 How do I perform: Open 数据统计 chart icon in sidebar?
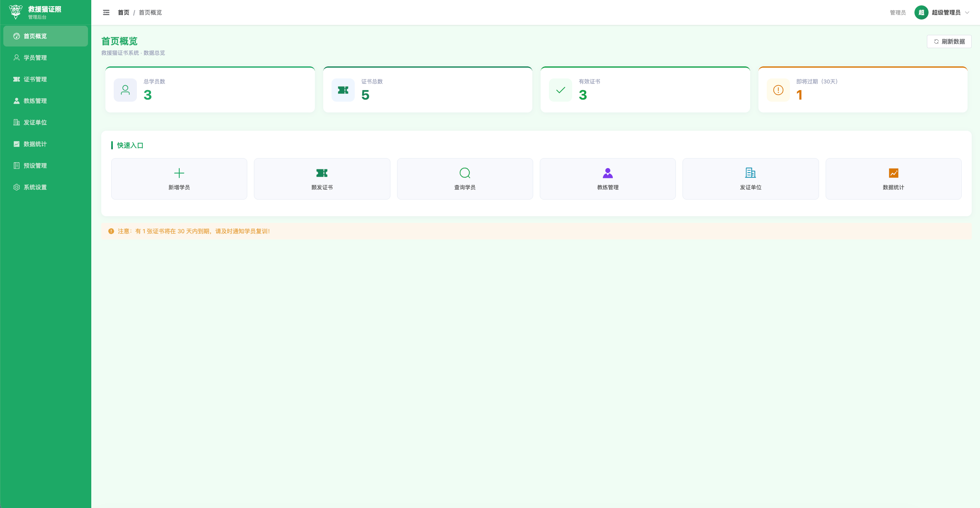point(17,144)
